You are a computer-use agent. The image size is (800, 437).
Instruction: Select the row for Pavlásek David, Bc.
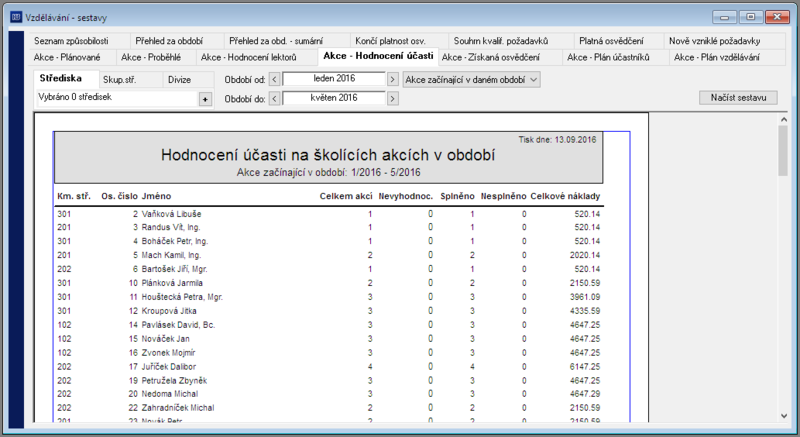tap(329, 325)
